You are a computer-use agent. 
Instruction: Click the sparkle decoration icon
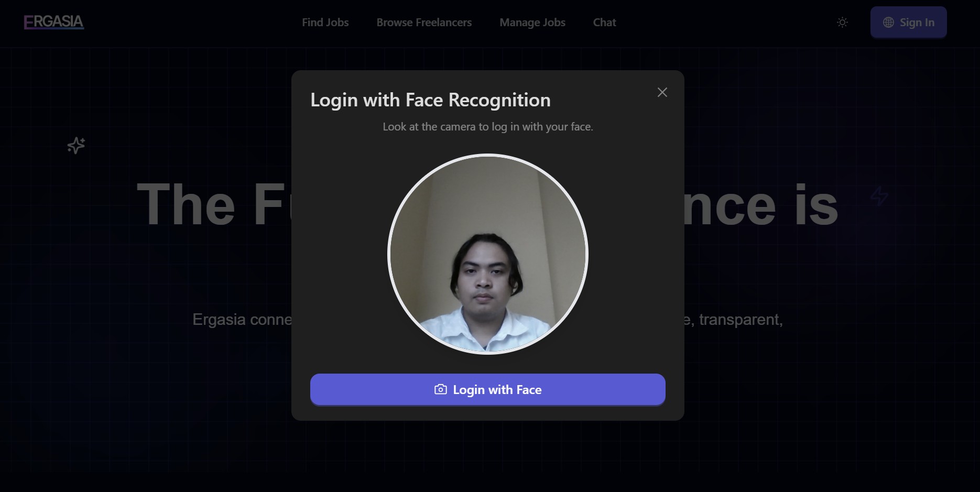coord(76,145)
